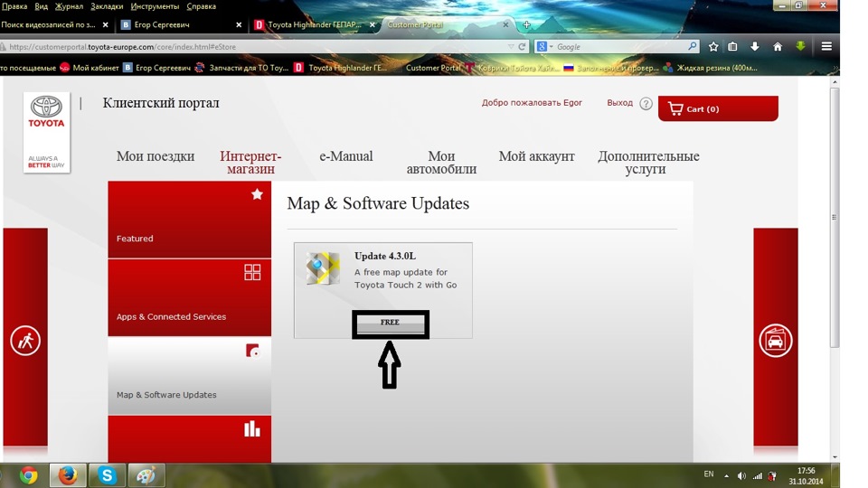Click the Featured star icon
The height and width of the screenshot is (488, 868).
tap(257, 194)
